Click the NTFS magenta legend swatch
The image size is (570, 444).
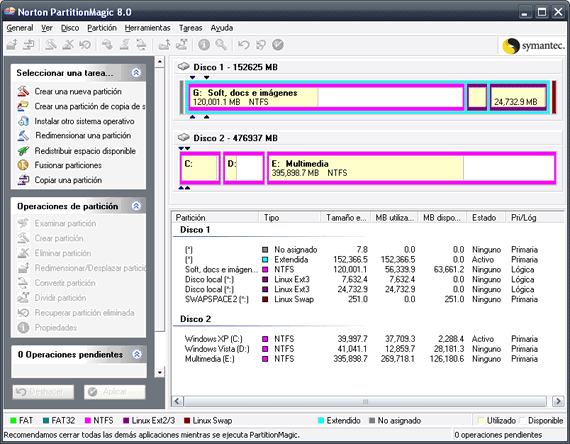click(x=88, y=420)
